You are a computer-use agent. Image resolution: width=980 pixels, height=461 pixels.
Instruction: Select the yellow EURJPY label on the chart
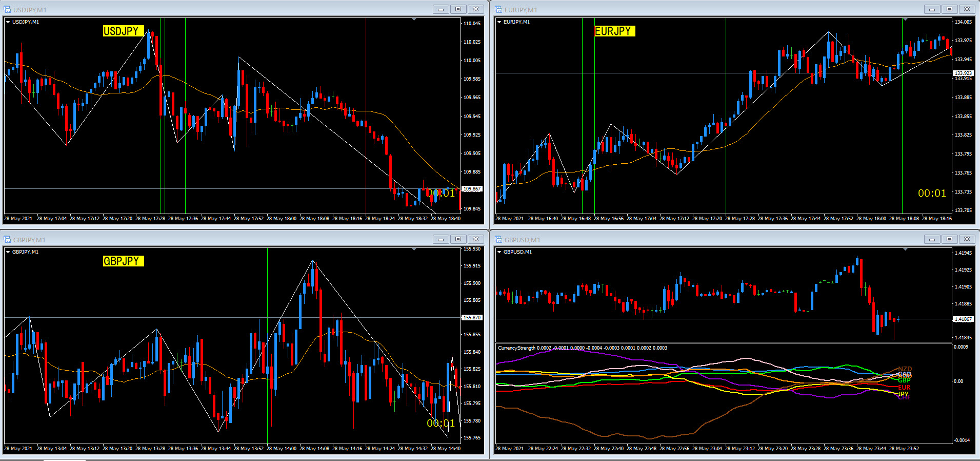tap(614, 31)
